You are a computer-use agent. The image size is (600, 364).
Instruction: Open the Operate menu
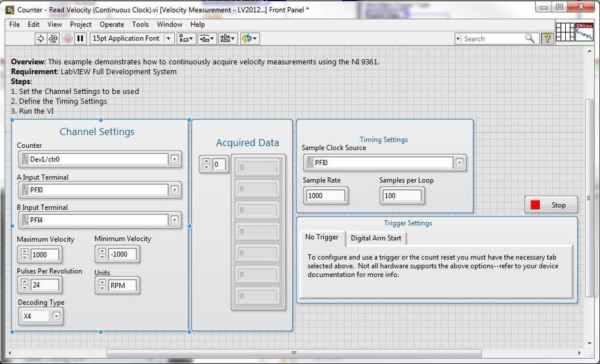point(112,25)
